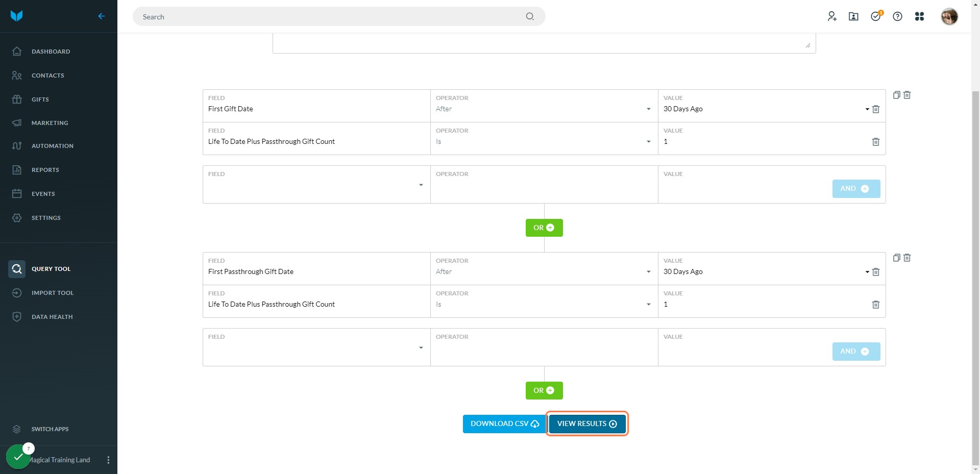Open the contact records folder icon
This screenshot has width=980, height=474.
coord(854,16)
